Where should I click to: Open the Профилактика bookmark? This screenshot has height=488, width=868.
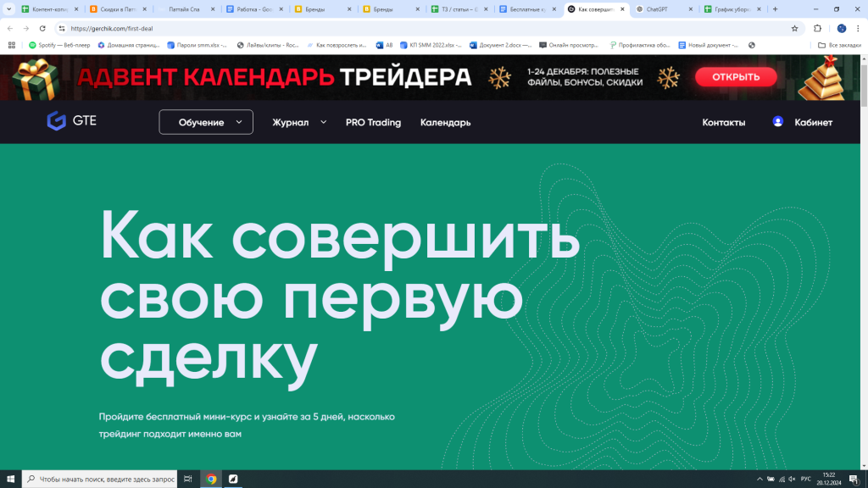[x=639, y=46]
